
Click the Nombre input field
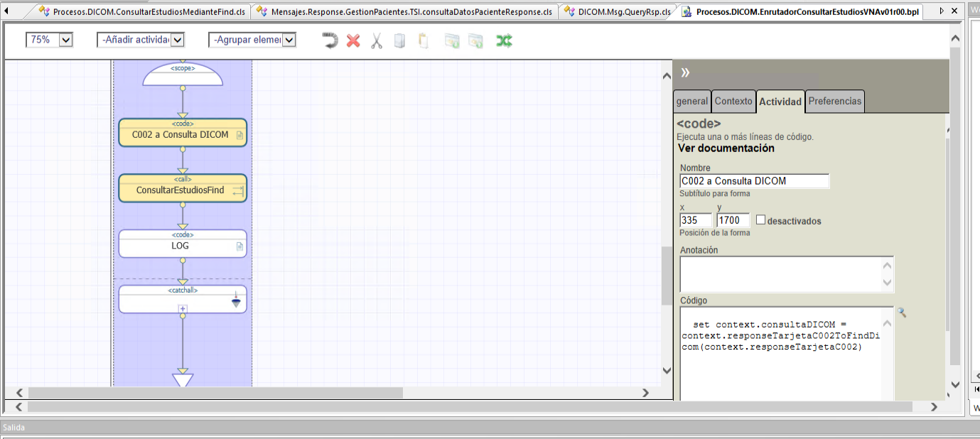coord(755,181)
